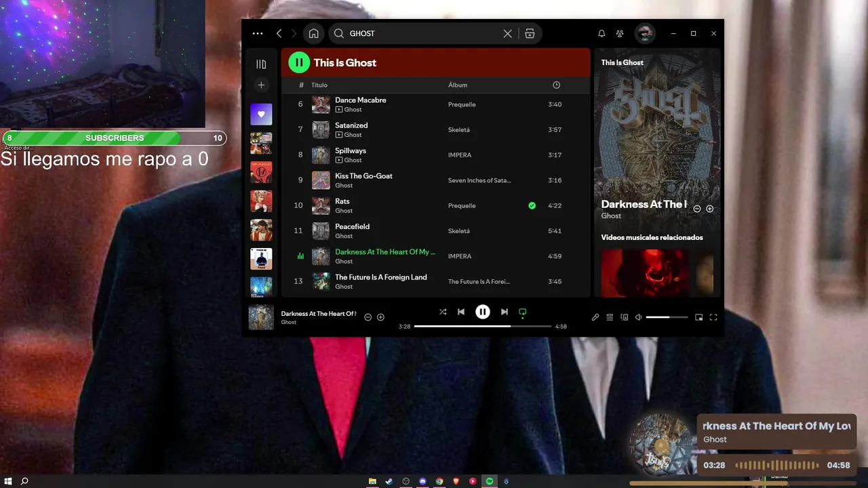The image size is (868, 488).
Task: Open Discord from the taskbar
Action: [x=422, y=481]
